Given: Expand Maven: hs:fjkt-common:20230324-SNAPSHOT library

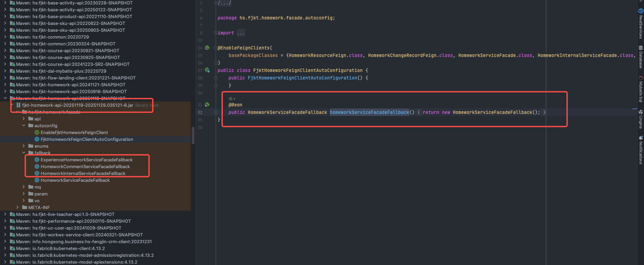Looking at the screenshot, I should point(5,44).
